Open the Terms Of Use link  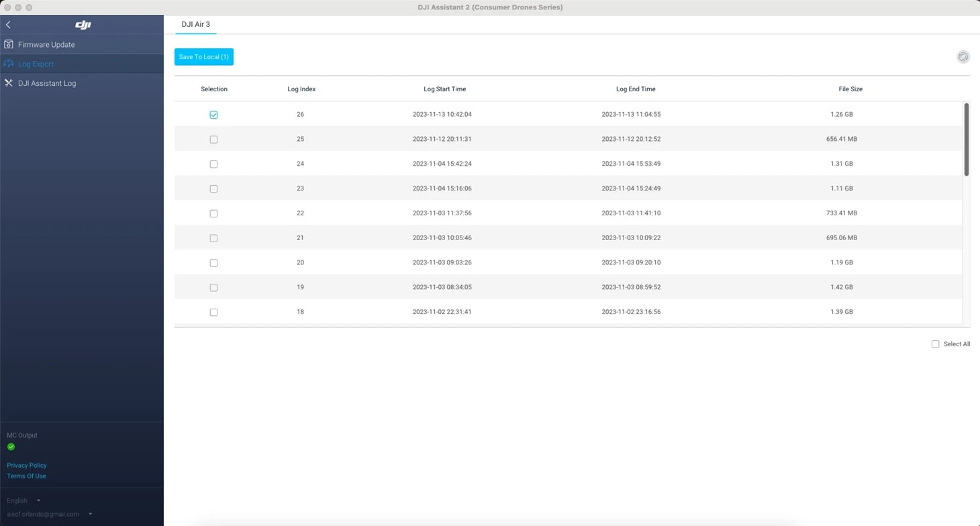click(x=26, y=476)
